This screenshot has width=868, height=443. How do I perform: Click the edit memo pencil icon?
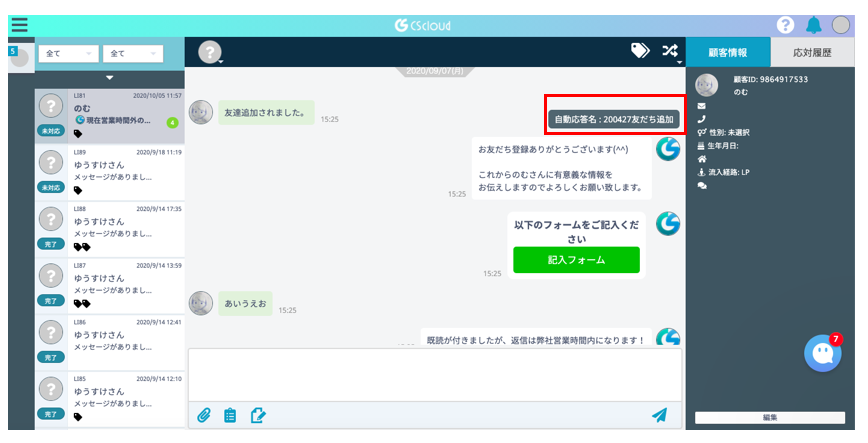pyautogui.click(x=258, y=415)
